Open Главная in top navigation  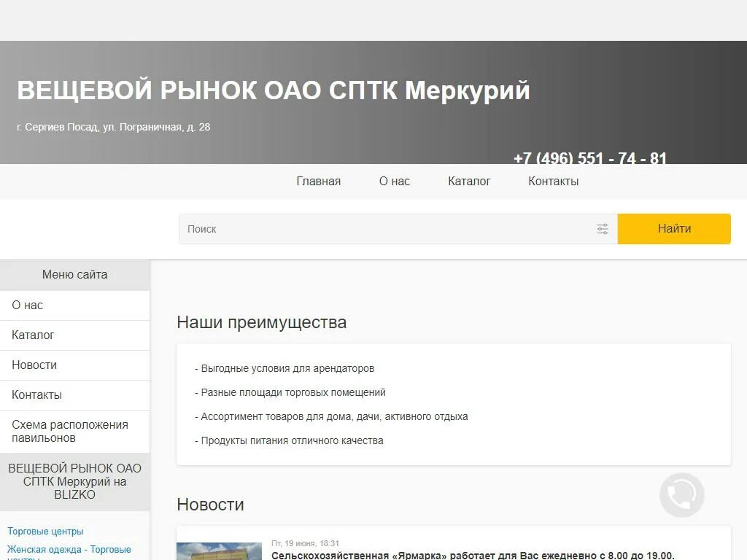click(319, 182)
